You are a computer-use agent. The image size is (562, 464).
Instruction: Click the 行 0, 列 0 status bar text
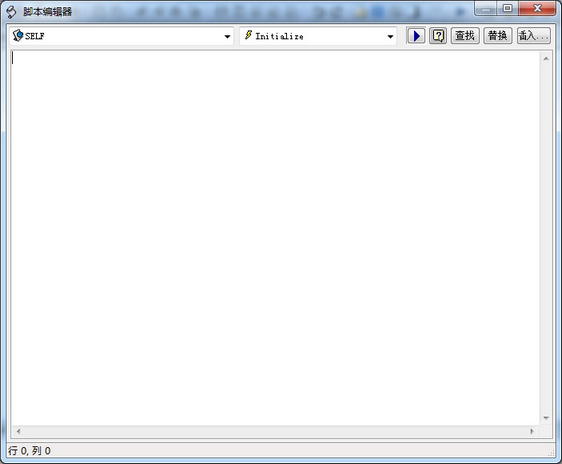pos(29,451)
